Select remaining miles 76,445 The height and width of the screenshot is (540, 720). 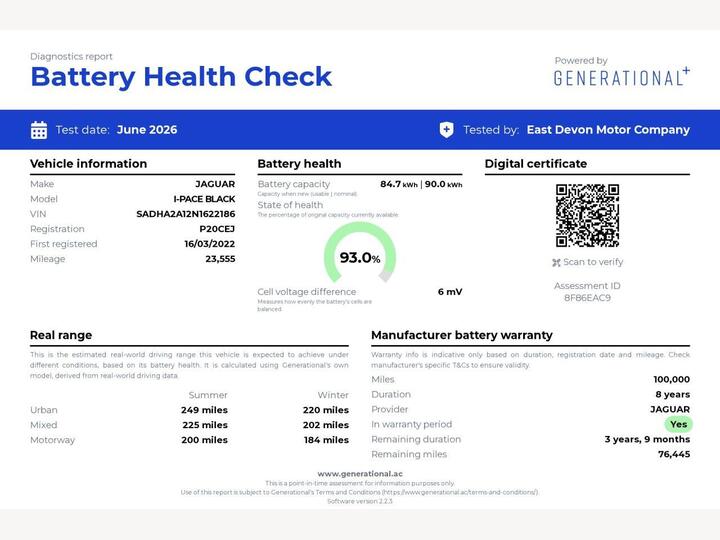point(674,455)
